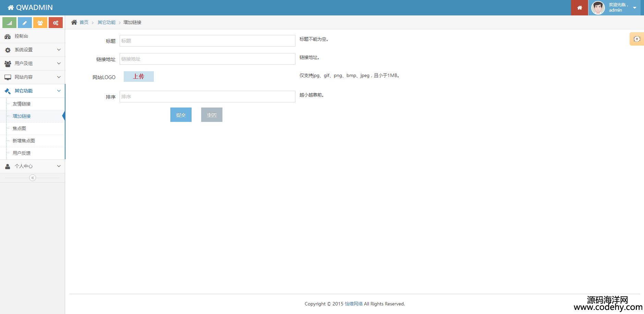Screen dimensions: 644x314
Task: Click the gavel icon beside 其它功能
Action: pos(8,91)
